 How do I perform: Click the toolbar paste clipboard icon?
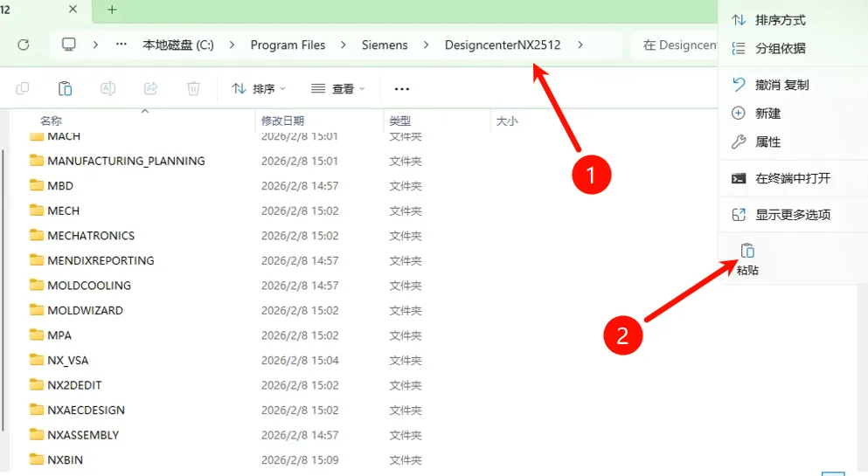click(x=66, y=88)
